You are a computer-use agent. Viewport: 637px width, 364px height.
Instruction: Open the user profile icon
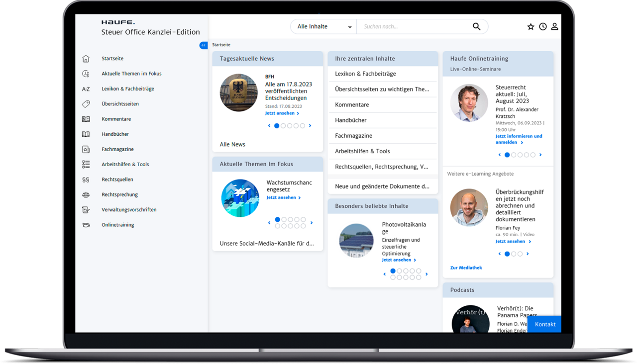click(x=554, y=27)
